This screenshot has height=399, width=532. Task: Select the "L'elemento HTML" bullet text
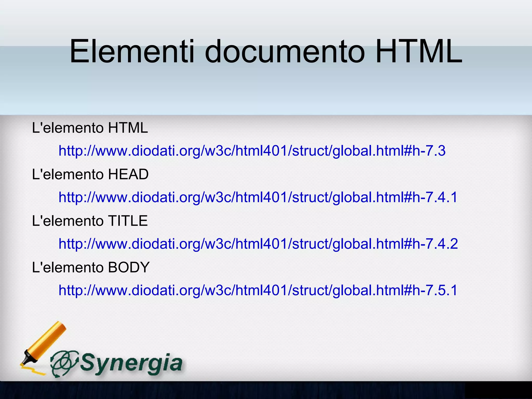tap(90, 128)
